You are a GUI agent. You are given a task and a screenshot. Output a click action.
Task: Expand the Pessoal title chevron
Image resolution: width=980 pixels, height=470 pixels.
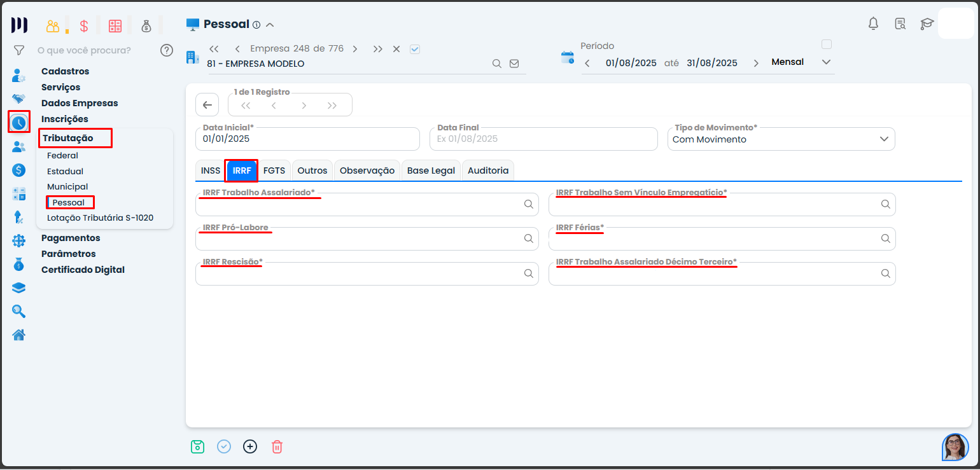(270, 25)
